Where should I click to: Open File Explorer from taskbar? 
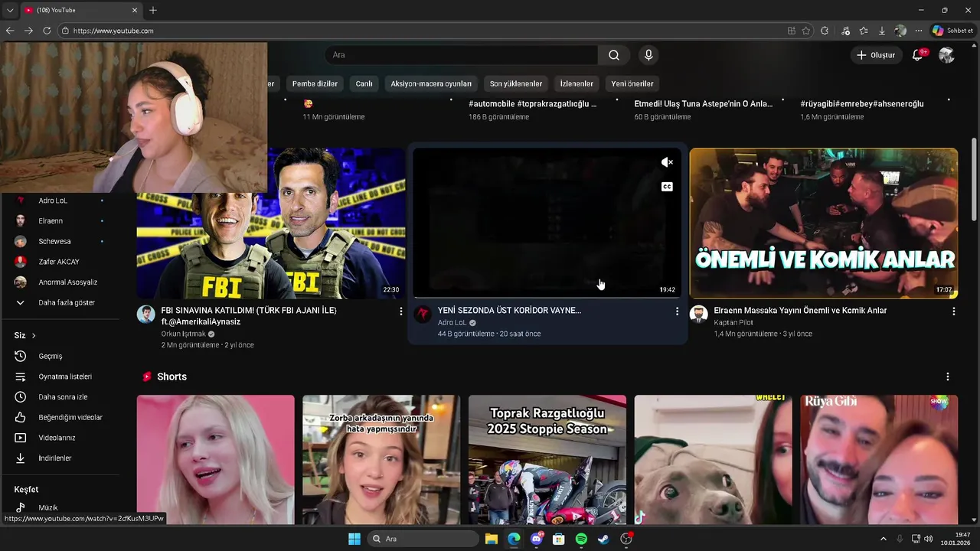pyautogui.click(x=492, y=539)
